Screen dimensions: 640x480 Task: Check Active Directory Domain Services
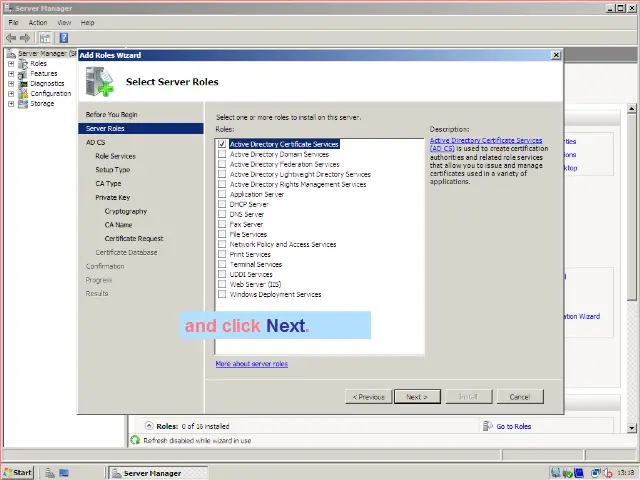[x=222, y=154]
